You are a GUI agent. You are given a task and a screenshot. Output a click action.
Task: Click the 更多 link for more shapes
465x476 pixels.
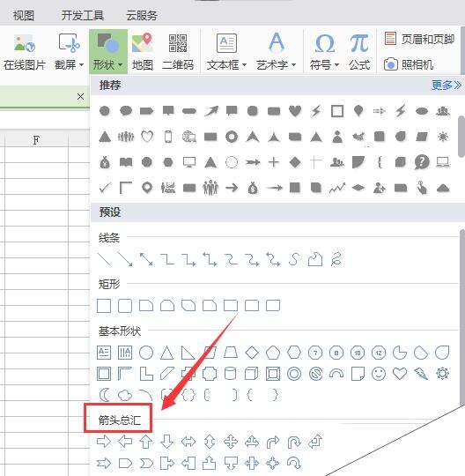(x=447, y=86)
